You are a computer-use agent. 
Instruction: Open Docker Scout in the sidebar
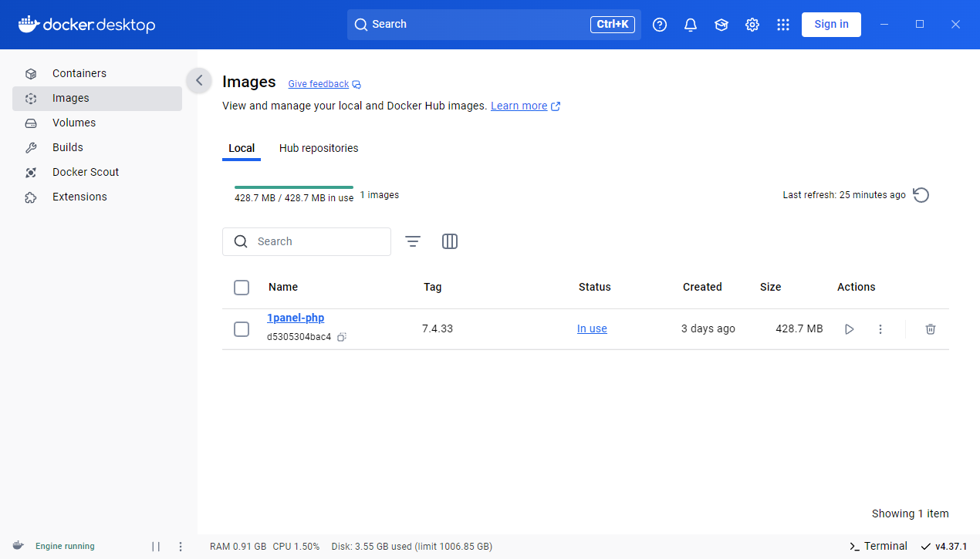pyautogui.click(x=97, y=173)
